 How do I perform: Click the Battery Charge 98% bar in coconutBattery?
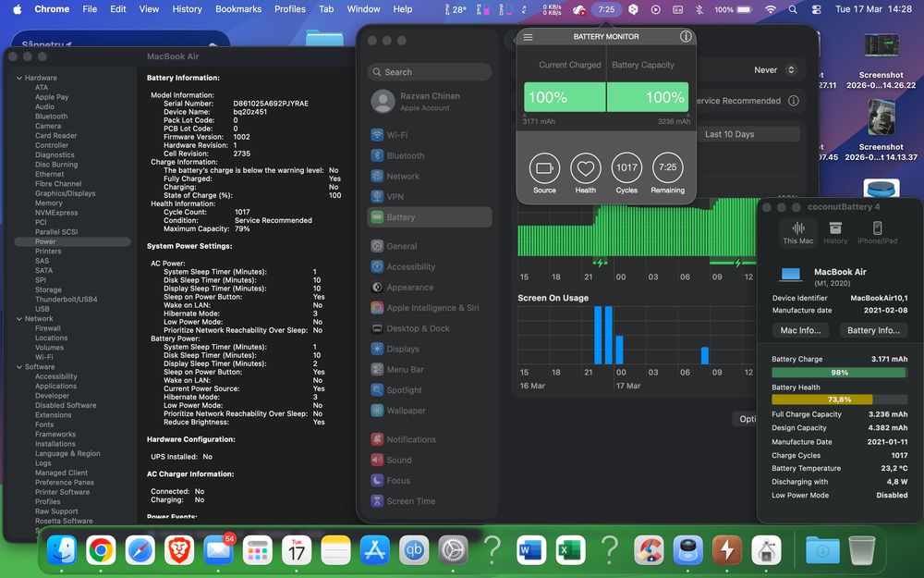839,373
